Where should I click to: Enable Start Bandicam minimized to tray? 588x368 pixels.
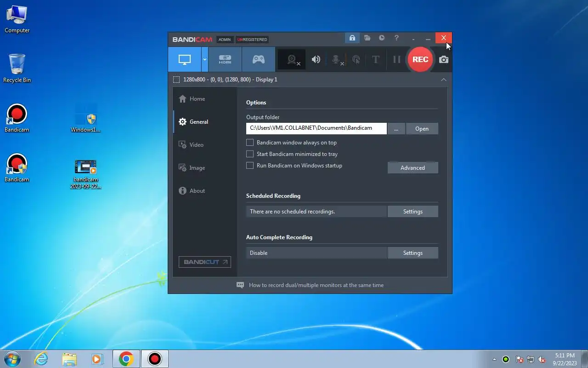pyautogui.click(x=250, y=154)
